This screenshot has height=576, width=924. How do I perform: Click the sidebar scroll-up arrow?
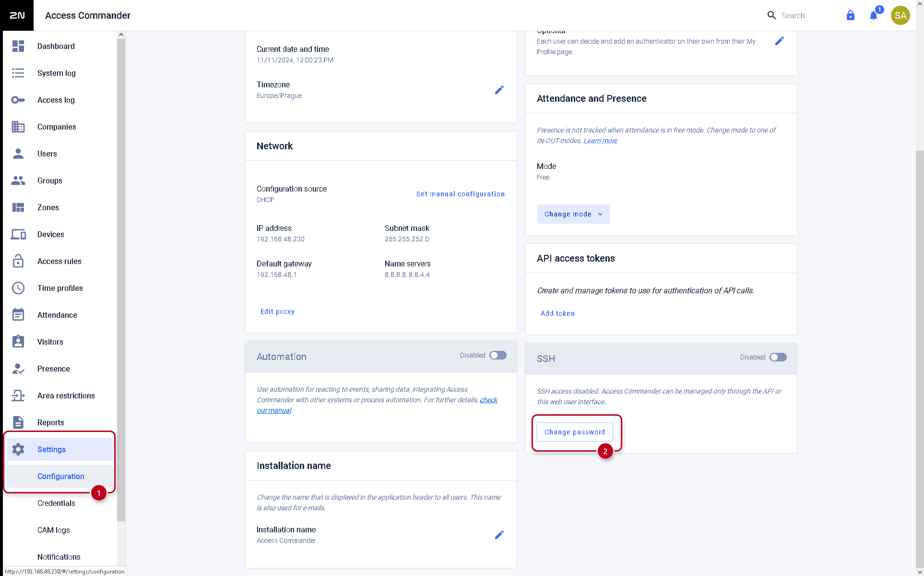121,35
